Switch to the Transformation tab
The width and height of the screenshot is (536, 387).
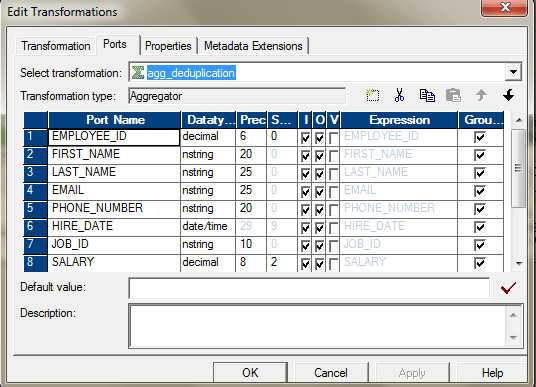(56, 46)
